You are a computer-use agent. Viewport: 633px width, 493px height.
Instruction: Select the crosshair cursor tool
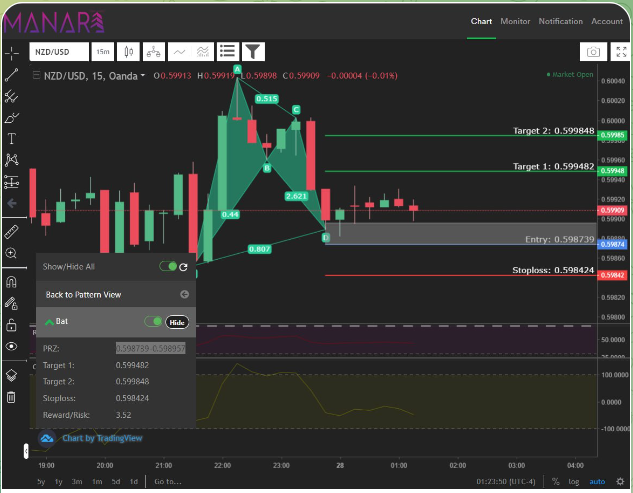coord(12,53)
